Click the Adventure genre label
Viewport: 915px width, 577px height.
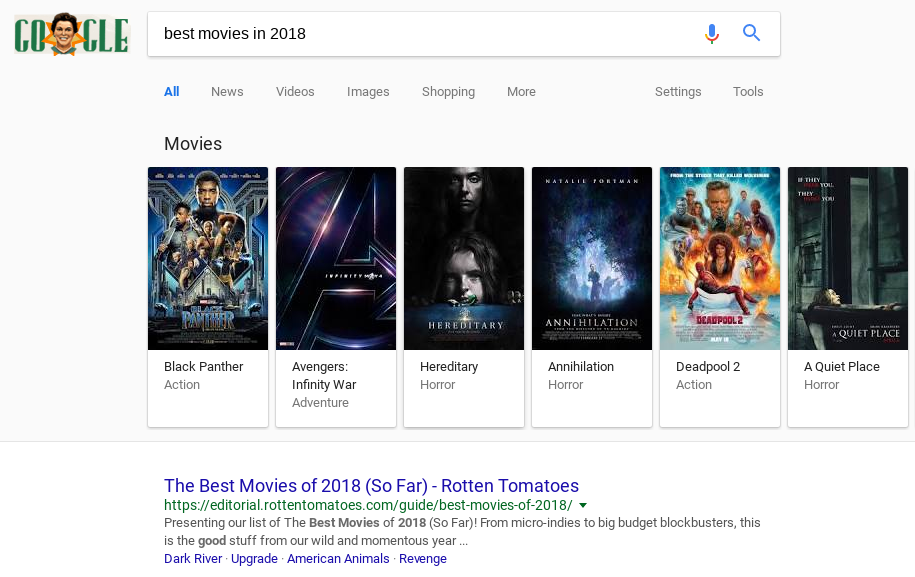[320, 403]
